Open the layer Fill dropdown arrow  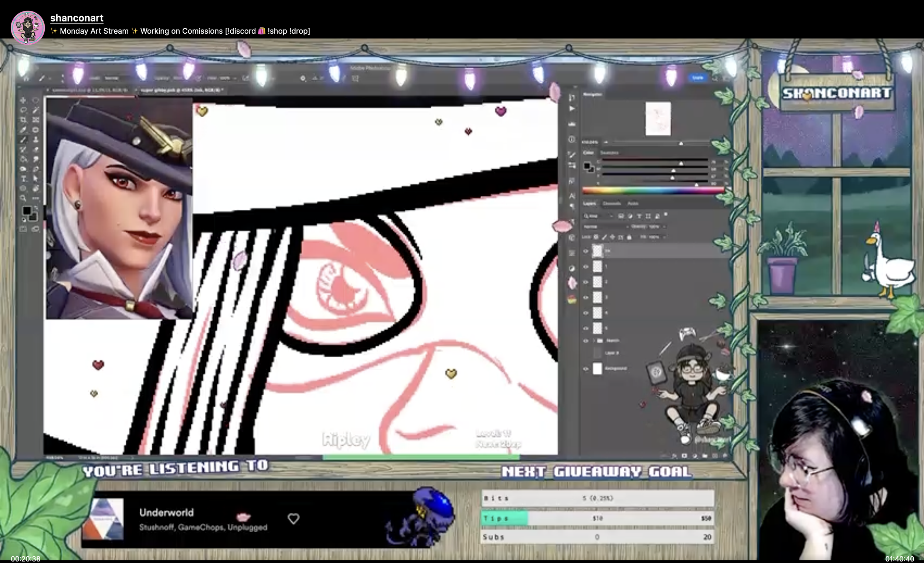pyautogui.click(x=664, y=237)
